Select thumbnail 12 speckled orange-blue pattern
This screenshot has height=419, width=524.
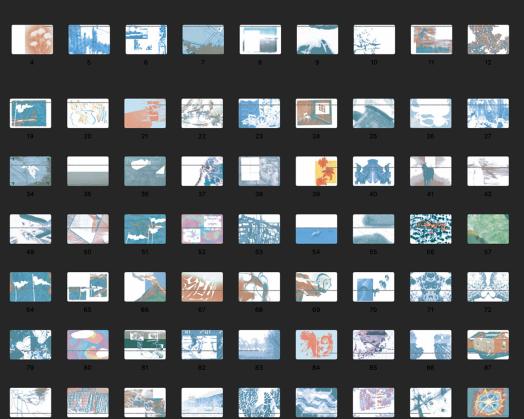coord(488,39)
